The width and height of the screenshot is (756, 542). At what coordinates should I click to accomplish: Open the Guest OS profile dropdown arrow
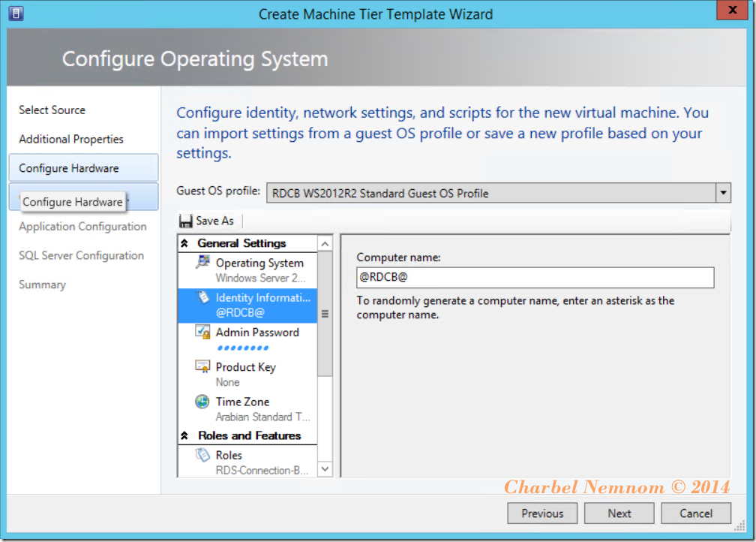point(723,193)
